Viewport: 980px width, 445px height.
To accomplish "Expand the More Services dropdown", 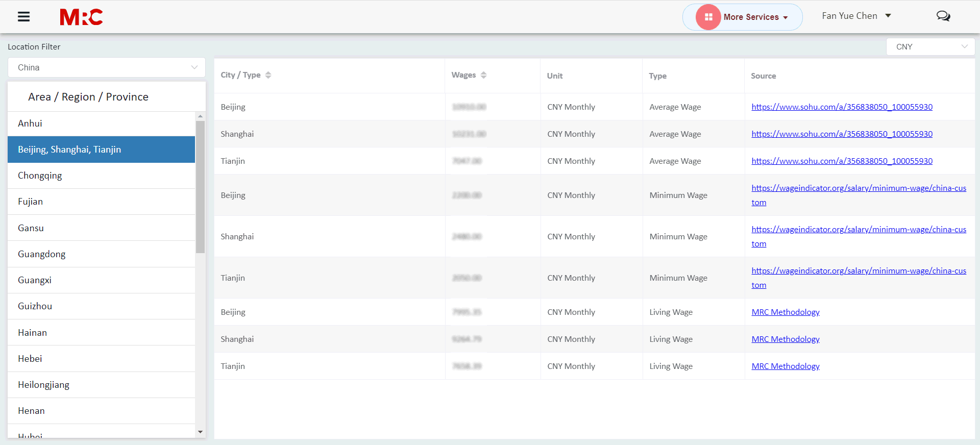I will click(x=755, y=17).
